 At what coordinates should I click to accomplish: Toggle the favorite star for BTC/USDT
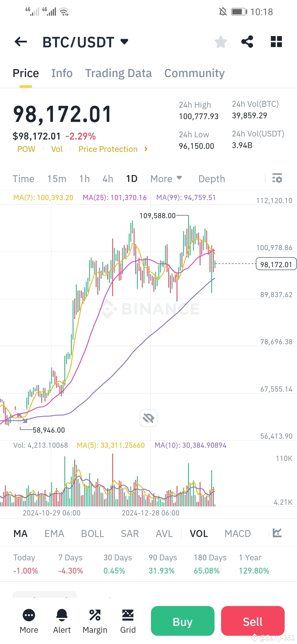pos(221,42)
